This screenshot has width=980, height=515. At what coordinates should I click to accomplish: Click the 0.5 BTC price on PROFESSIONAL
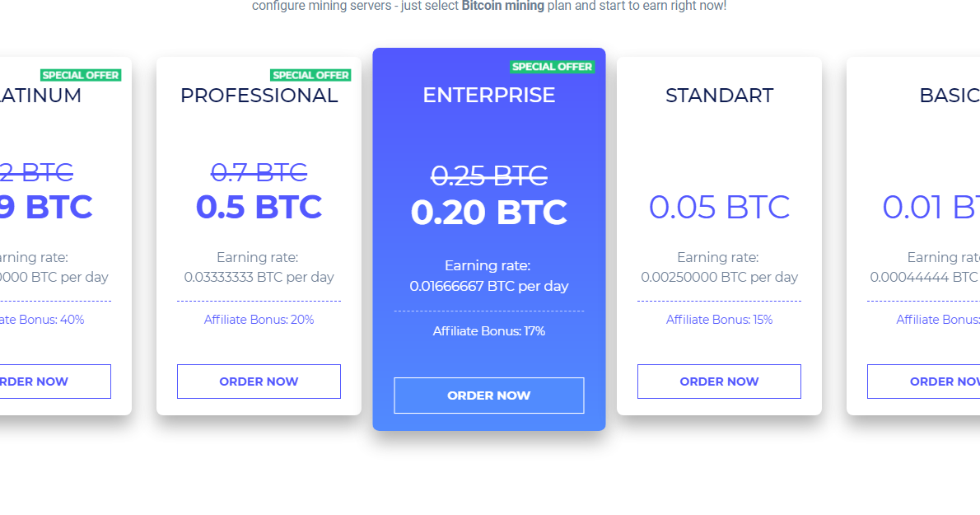click(x=259, y=206)
